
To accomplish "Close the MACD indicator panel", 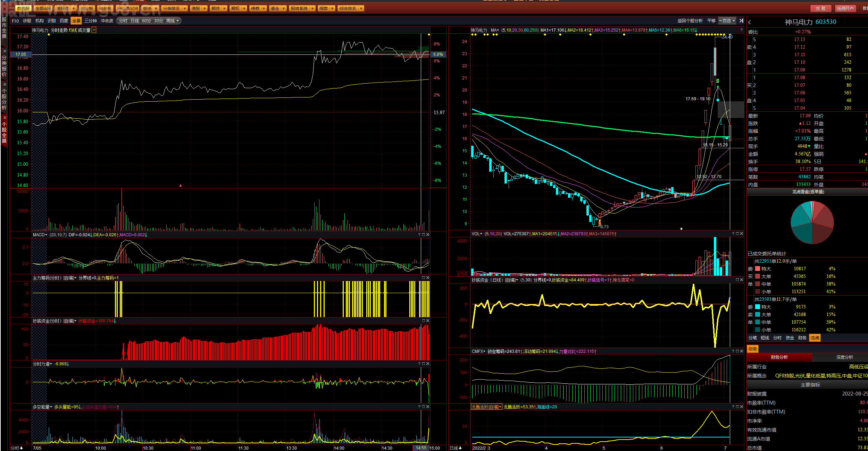I will coord(428,235).
